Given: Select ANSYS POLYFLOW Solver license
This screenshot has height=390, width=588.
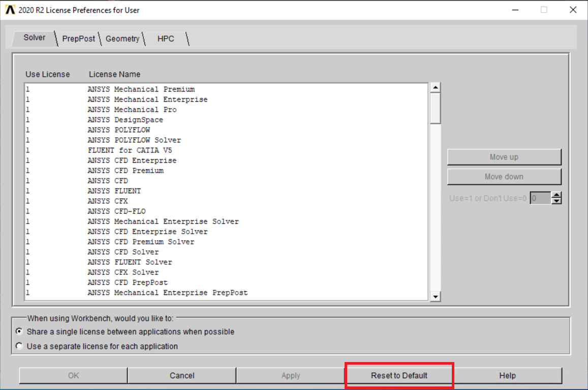Looking at the screenshot, I should pos(226,140).
